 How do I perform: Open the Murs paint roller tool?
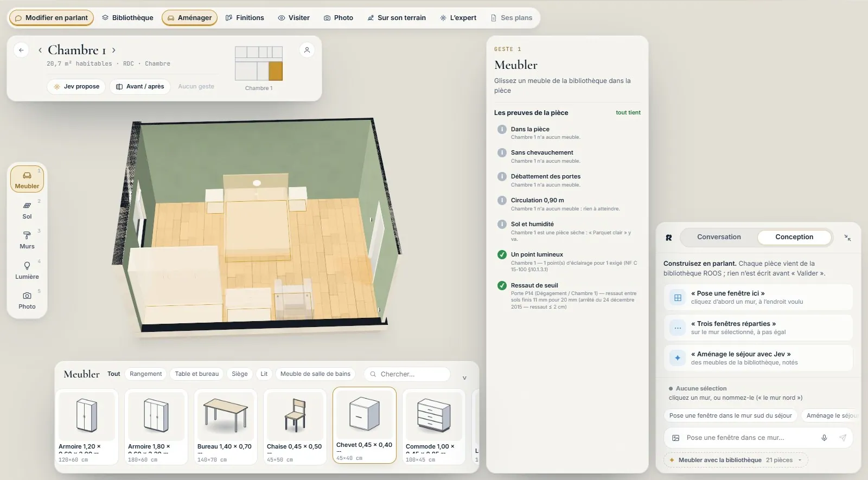[x=27, y=240]
